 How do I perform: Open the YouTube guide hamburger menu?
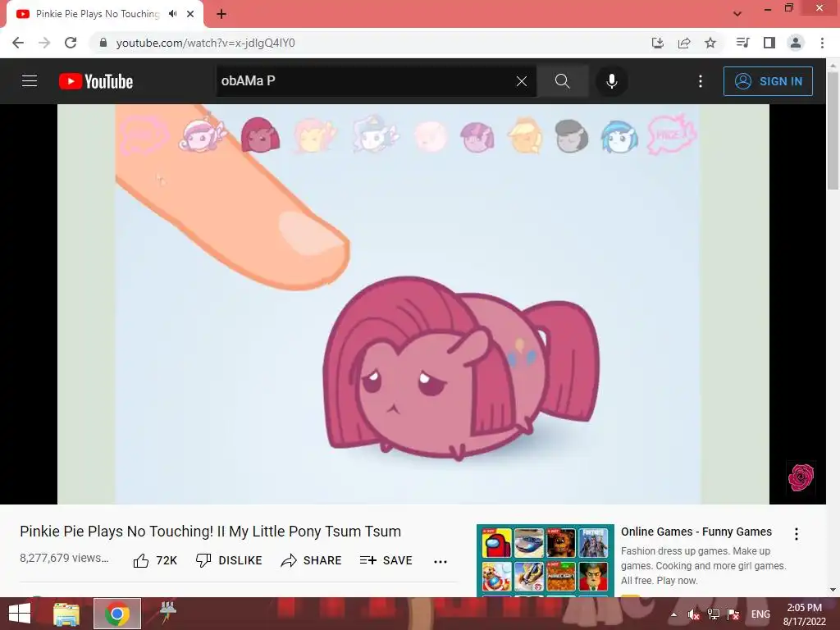(30, 81)
